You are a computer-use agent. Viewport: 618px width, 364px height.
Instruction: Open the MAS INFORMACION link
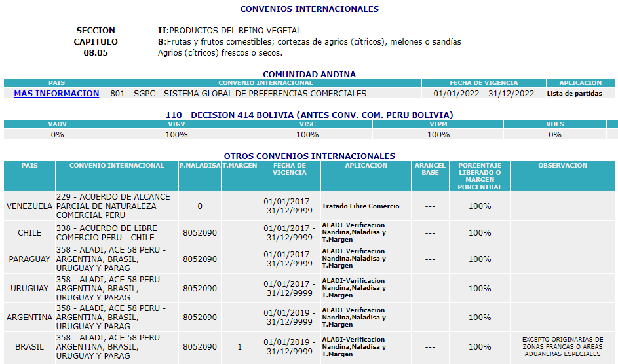pos(56,93)
